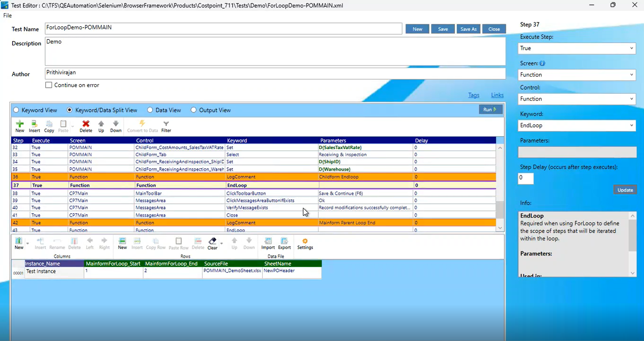644x341 pixels.
Task: Open the File menu
Action: pyautogui.click(x=7, y=15)
